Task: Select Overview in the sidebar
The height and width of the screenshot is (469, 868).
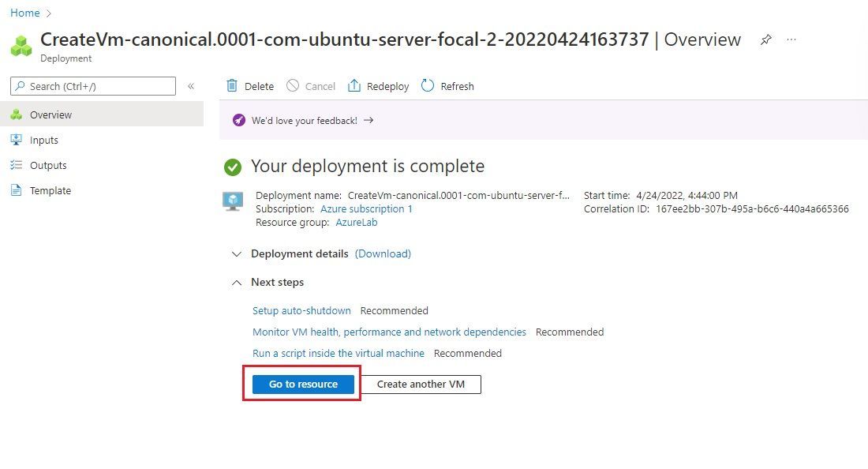Action: pos(102,114)
